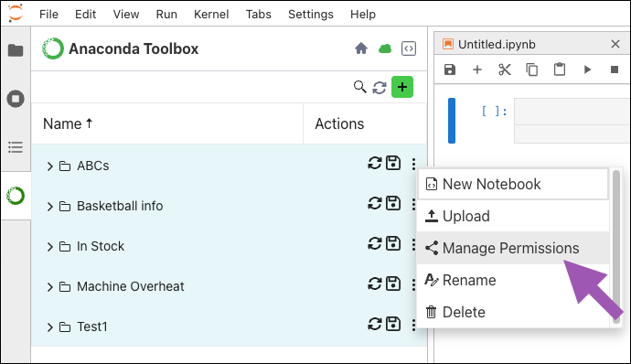Open three-dot actions menu for In Stock
This screenshot has height=364, width=631.
click(413, 244)
